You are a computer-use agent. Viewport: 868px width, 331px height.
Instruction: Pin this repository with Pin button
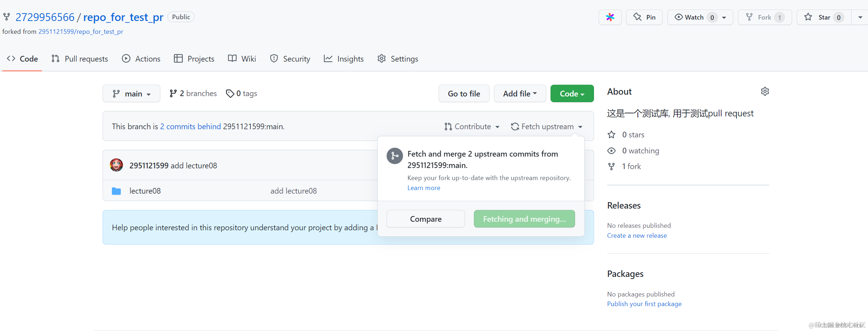tap(644, 17)
